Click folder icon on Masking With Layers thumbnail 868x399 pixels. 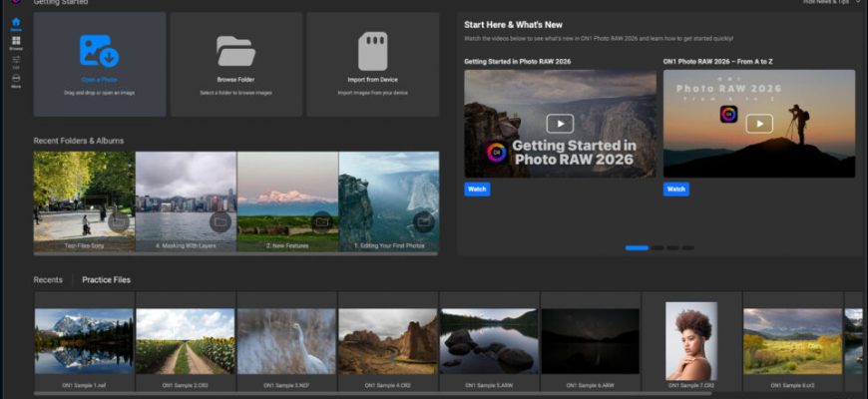tap(220, 221)
